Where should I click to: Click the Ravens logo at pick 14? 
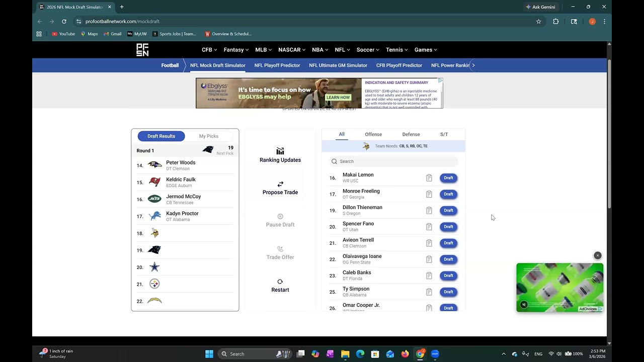(x=154, y=165)
